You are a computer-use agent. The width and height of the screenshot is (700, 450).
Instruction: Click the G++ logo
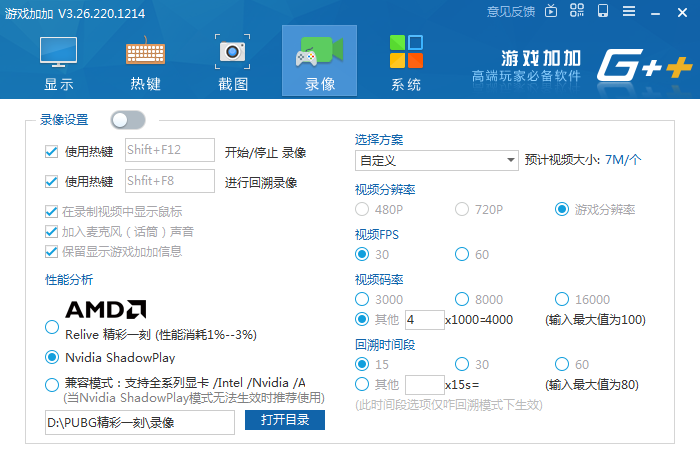[644, 65]
